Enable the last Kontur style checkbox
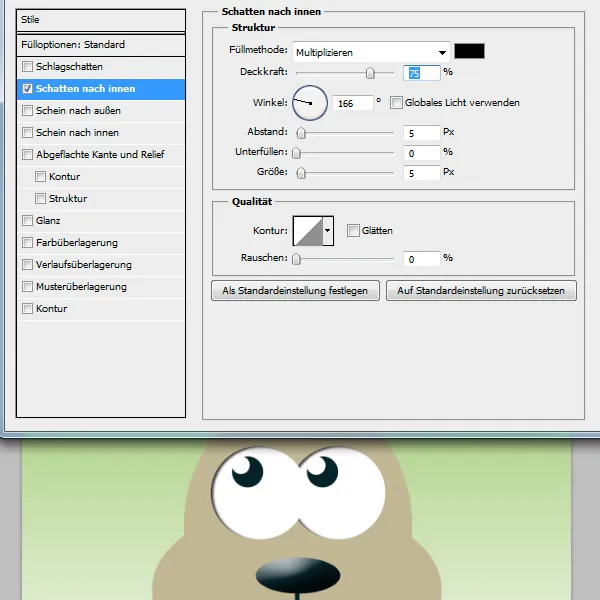600x600 pixels. point(27,309)
